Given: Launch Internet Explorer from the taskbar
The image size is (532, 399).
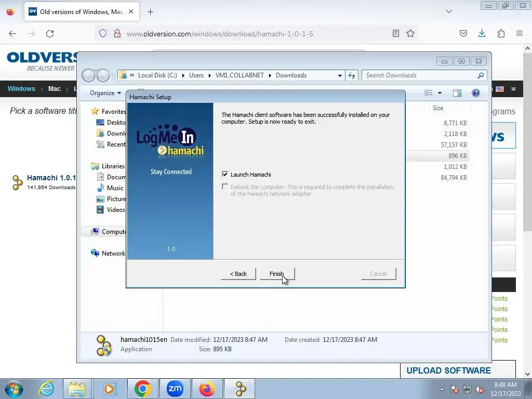Looking at the screenshot, I should [46, 389].
